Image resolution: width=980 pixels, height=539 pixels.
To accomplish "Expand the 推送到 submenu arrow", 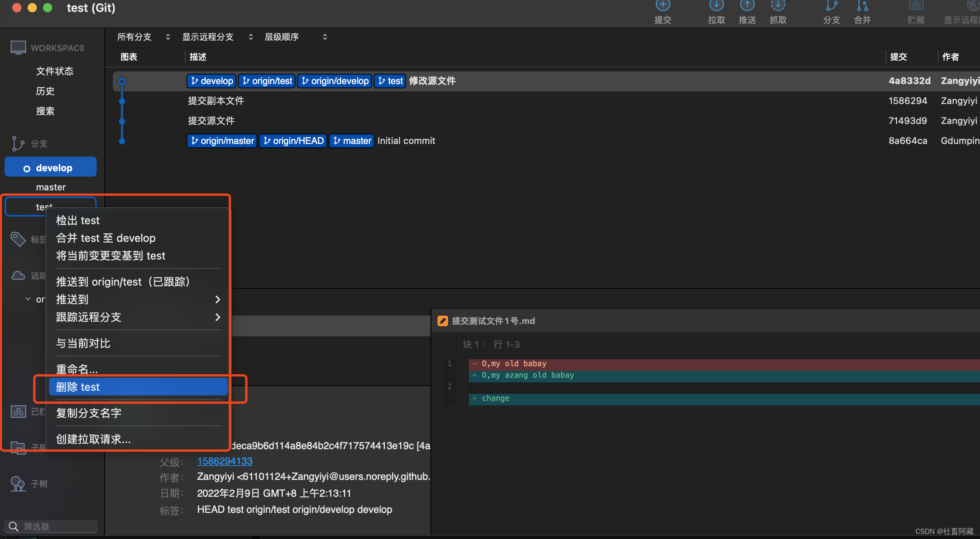I will pos(217,299).
